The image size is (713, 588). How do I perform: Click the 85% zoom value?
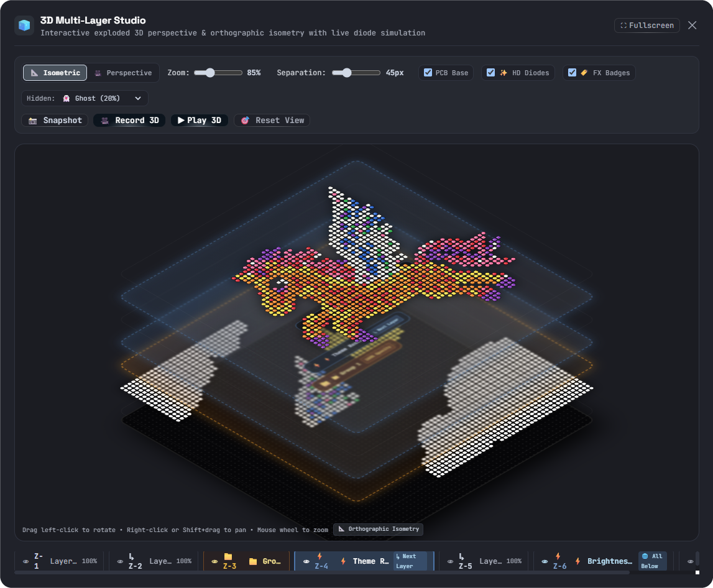coord(254,73)
